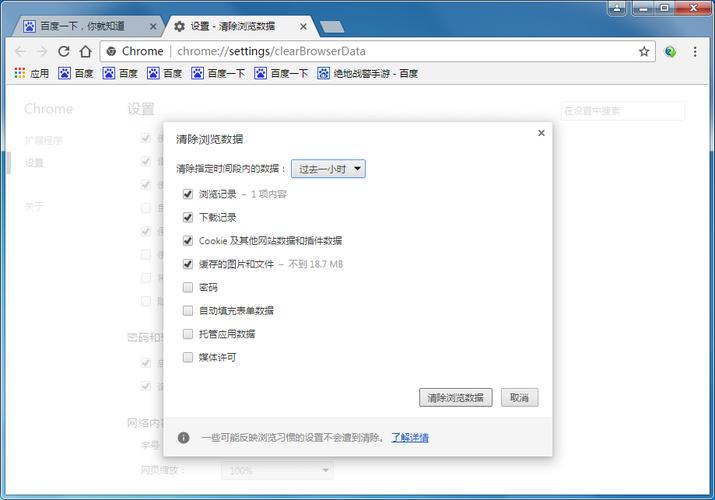The width and height of the screenshot is (715, 500).
Task: Close the 百度一下 tab
Action: click(153, 26)
